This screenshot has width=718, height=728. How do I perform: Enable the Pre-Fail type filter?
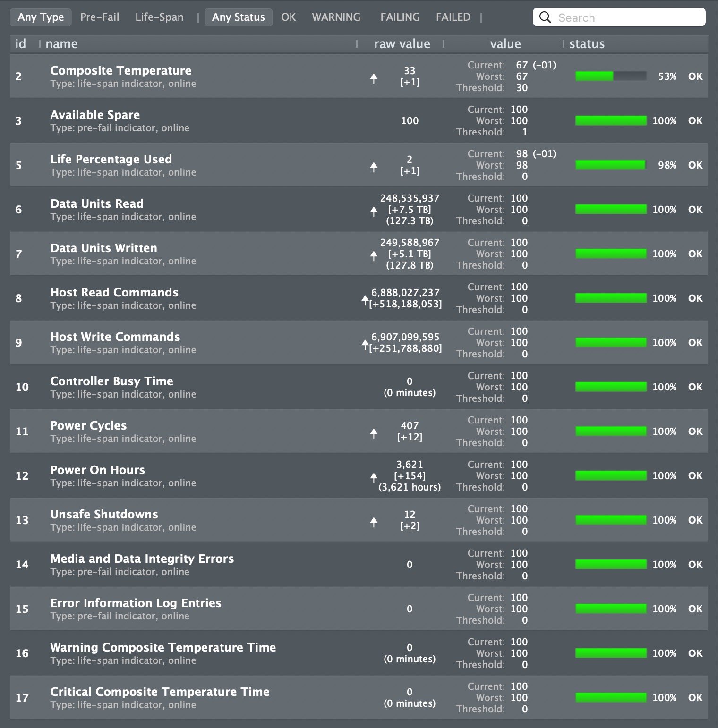(100, 17)
